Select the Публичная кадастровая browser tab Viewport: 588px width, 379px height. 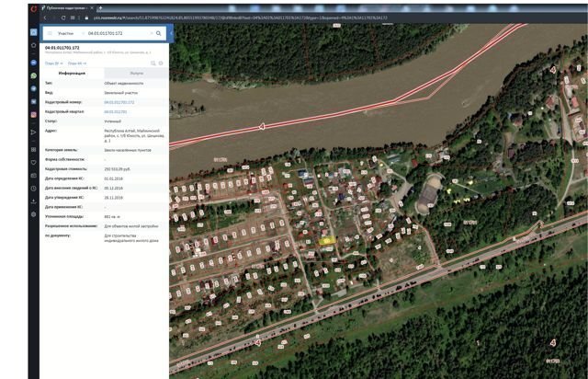coord(67,8)
